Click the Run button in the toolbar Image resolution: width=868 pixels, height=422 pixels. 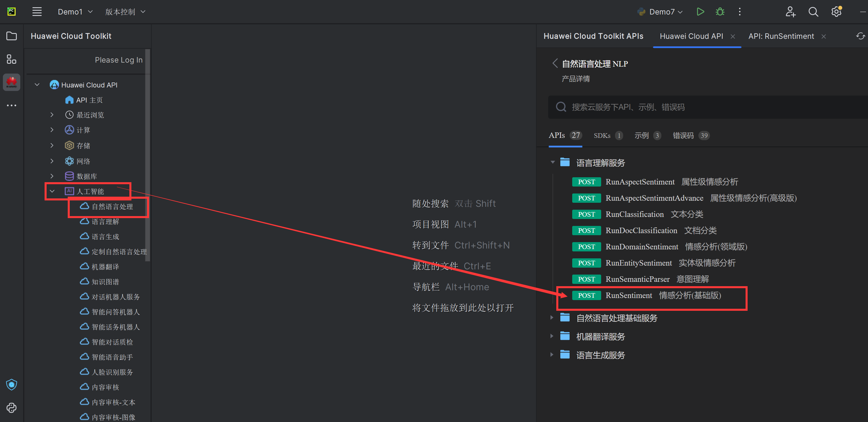point(700,12)
